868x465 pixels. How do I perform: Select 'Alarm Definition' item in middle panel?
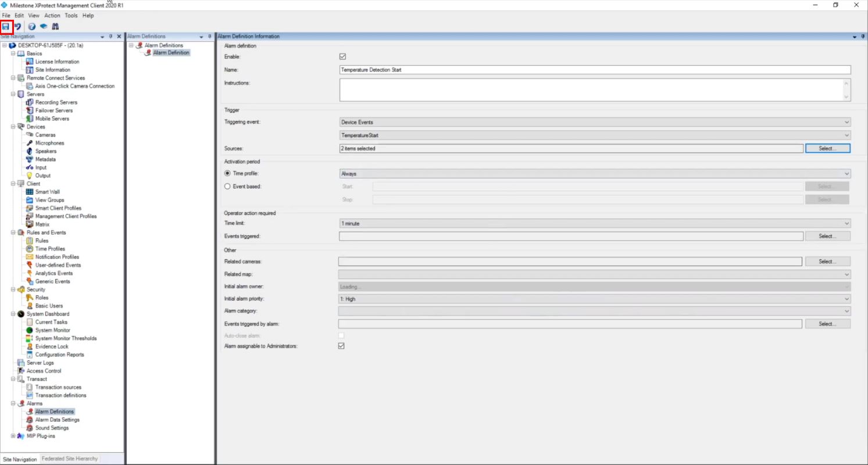[x=171, y=53]
